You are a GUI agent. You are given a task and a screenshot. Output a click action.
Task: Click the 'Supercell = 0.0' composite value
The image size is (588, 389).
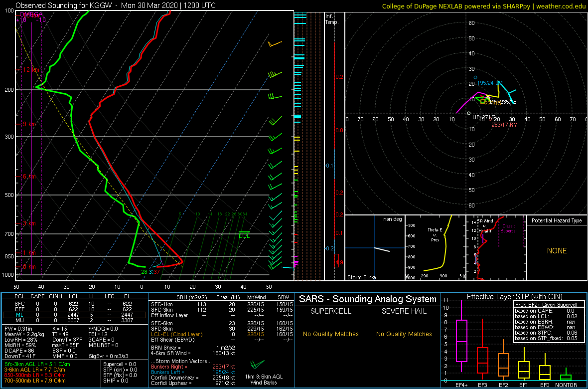pos(120,364)
